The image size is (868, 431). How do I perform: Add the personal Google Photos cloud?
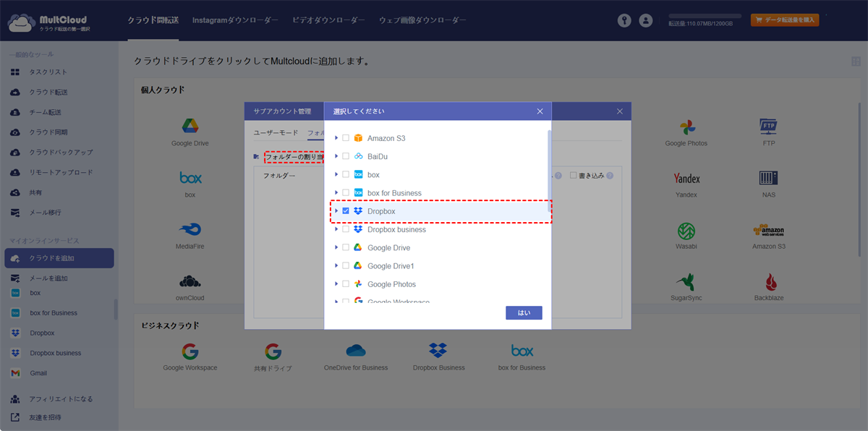click(x=686, y=132)
